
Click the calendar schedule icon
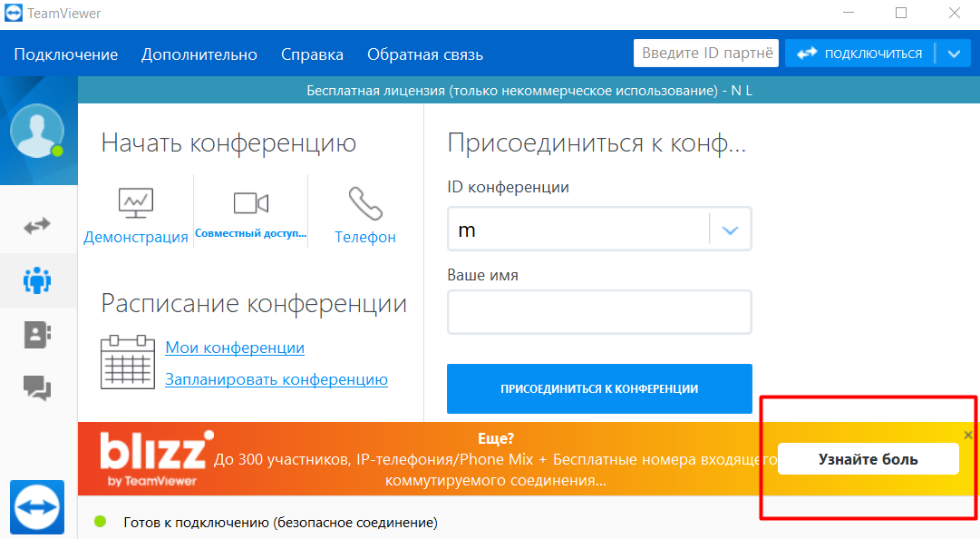click(x=126, y=363)
